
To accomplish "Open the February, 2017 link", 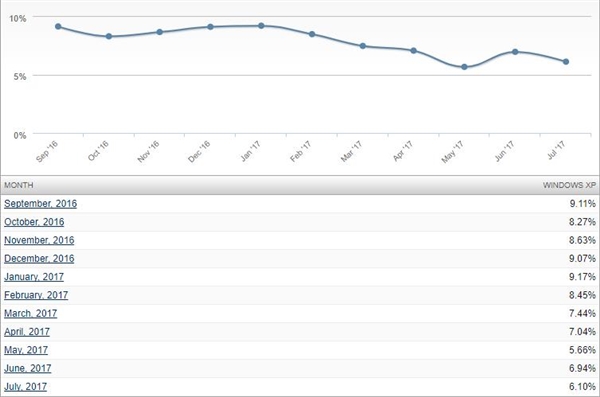I will point(36,295).
